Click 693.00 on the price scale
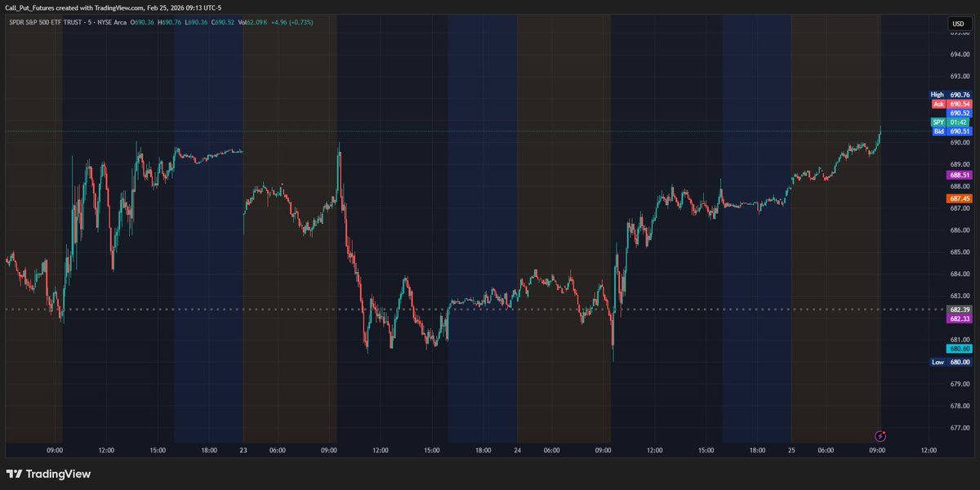This screenshot has width=980, height=490. tap(960, 77)
